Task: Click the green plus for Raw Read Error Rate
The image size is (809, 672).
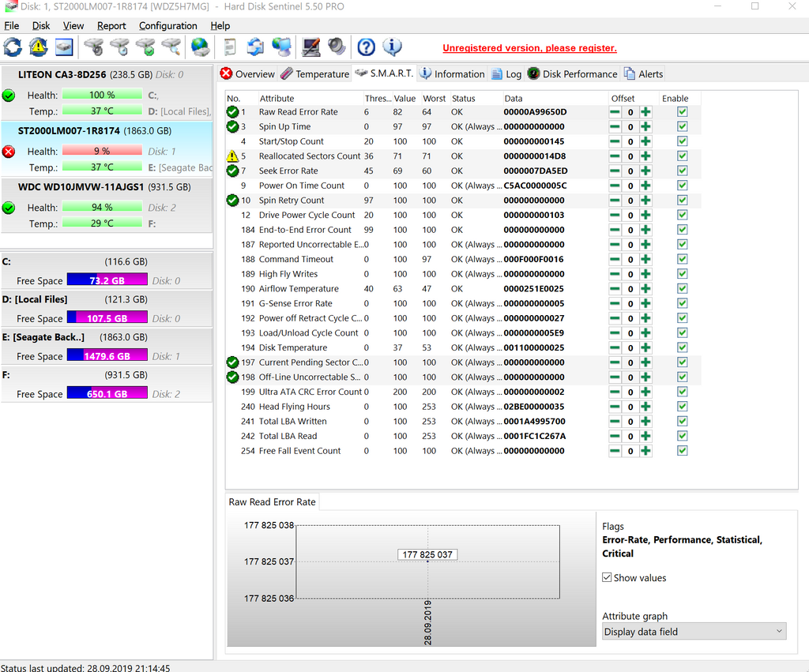Action: pyautogui.click(x=645, y=112)
